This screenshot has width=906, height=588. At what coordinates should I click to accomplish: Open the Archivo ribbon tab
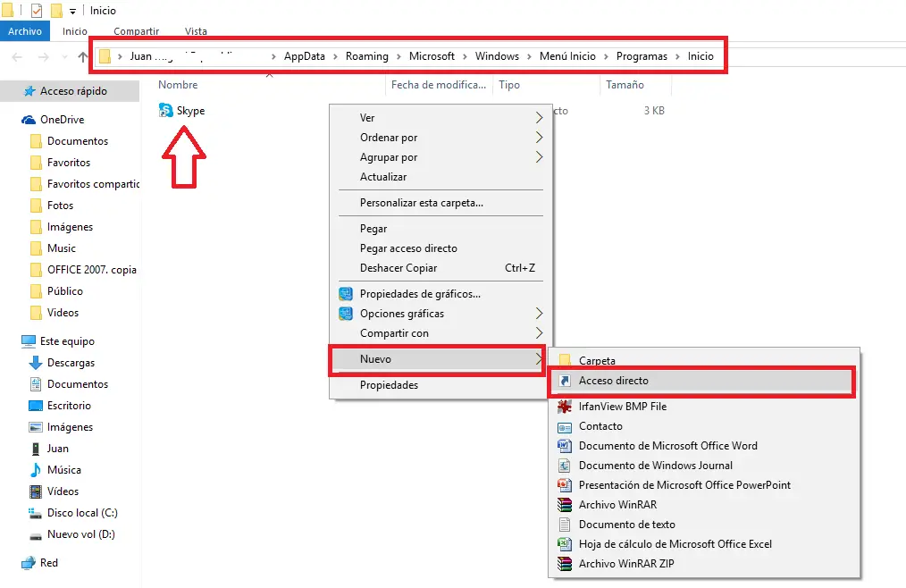(x=25, y=31)
